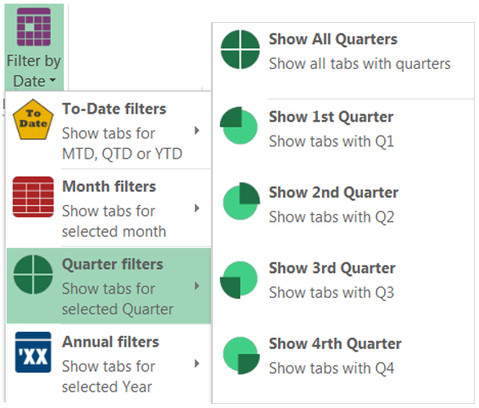Select Show All Quarters menu entry
Viewport: 479px width, 408px height.
click(343, 51)
